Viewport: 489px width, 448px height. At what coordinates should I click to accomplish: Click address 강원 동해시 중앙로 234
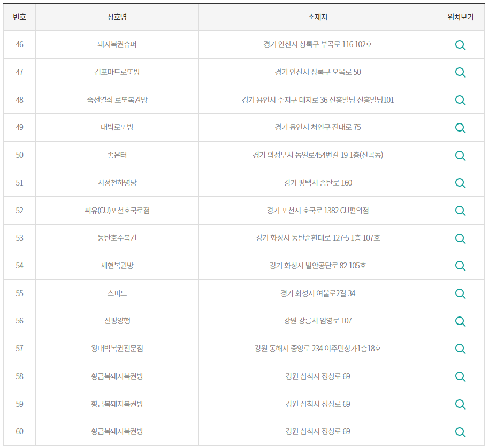click(x=288, y=349)
